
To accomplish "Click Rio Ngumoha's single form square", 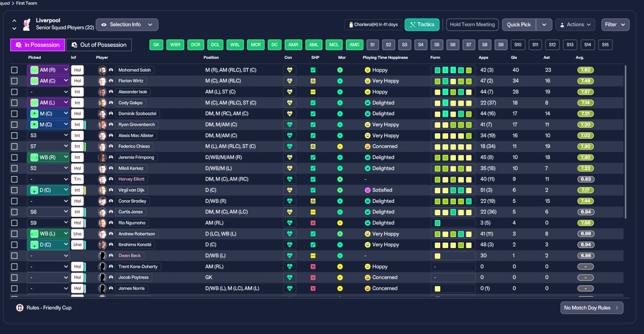I will tap(437, 223).
